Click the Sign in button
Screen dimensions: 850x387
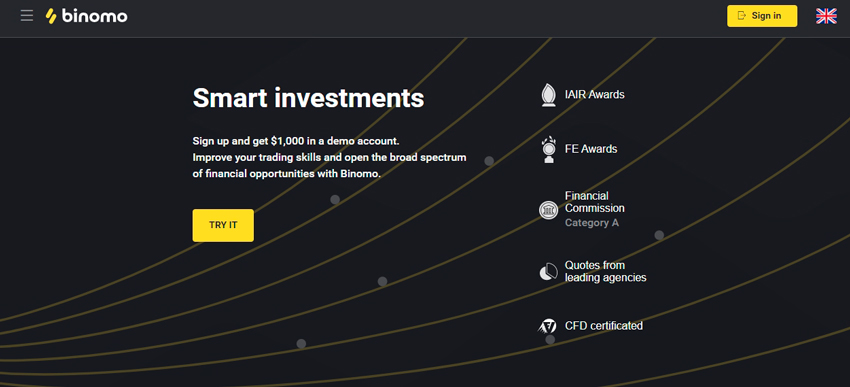click(x=762, y=16)
